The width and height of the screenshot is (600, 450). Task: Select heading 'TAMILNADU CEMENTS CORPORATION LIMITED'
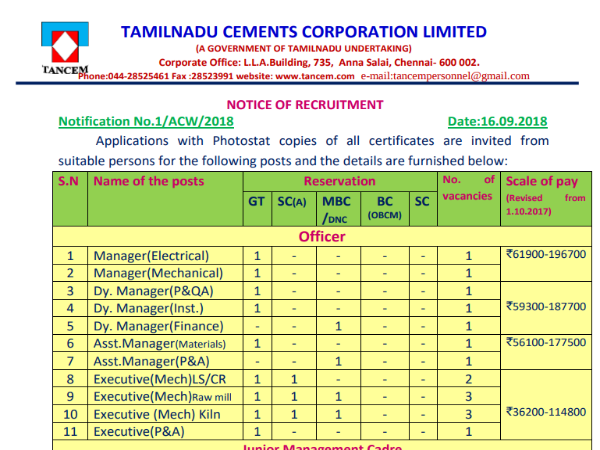304,32
